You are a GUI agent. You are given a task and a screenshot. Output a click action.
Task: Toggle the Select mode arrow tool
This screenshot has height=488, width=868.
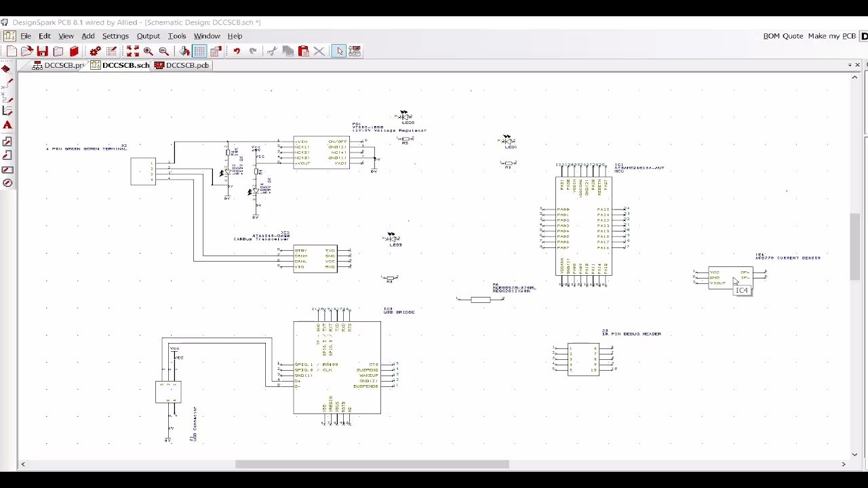click(339, 52)
